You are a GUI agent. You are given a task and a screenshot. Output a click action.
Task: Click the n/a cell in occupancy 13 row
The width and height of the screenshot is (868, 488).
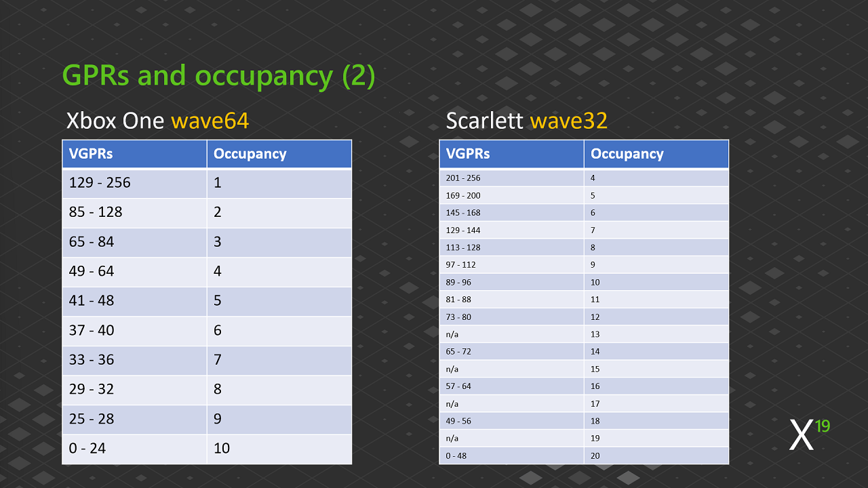(511, 334)
